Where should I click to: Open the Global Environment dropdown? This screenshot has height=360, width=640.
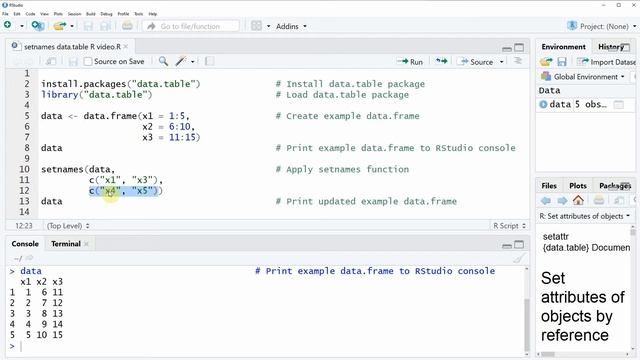pyautogui.click(x=583, y=77)
